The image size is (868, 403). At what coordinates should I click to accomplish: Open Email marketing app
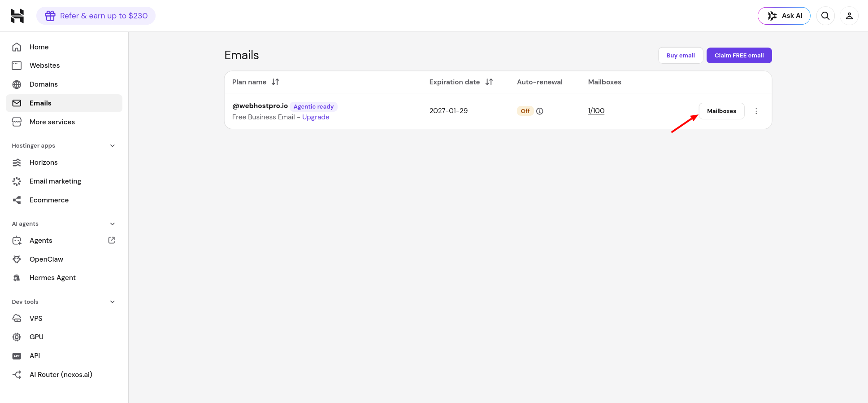(x=64, y=181)
